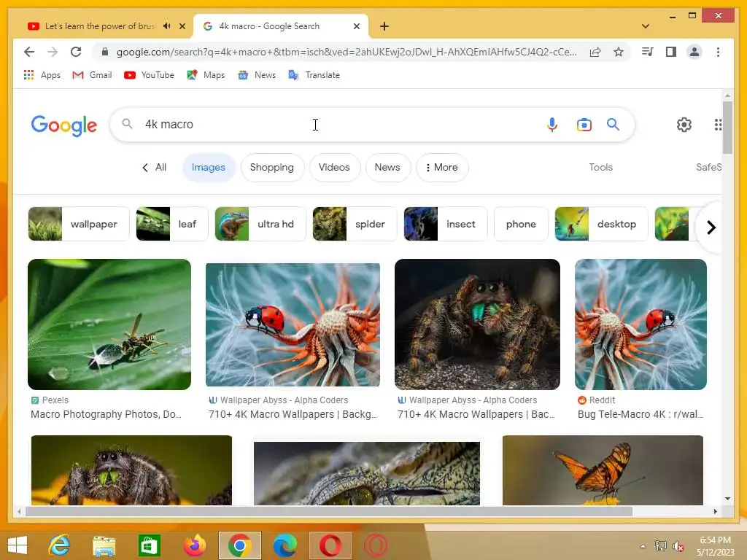Launch Firefox from the taskbar
The height and width of the screenshot is (560, 747).
[x=194, y=545]
